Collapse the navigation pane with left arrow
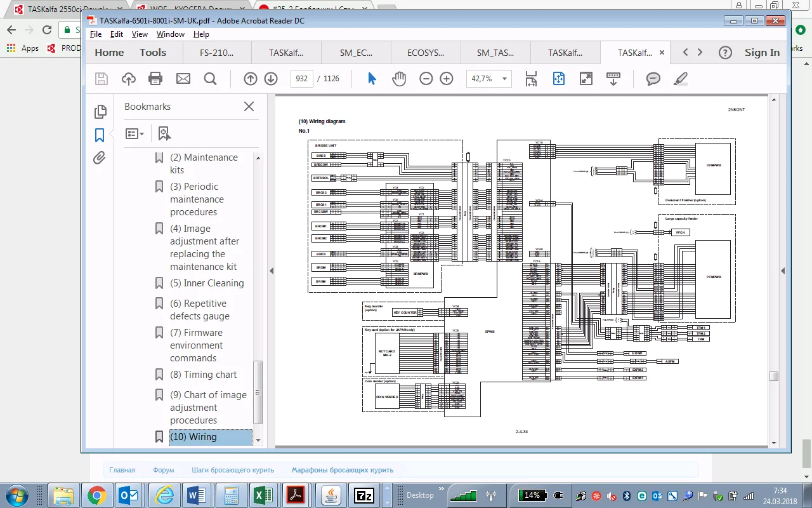812x508 pixels. point(272,271)
